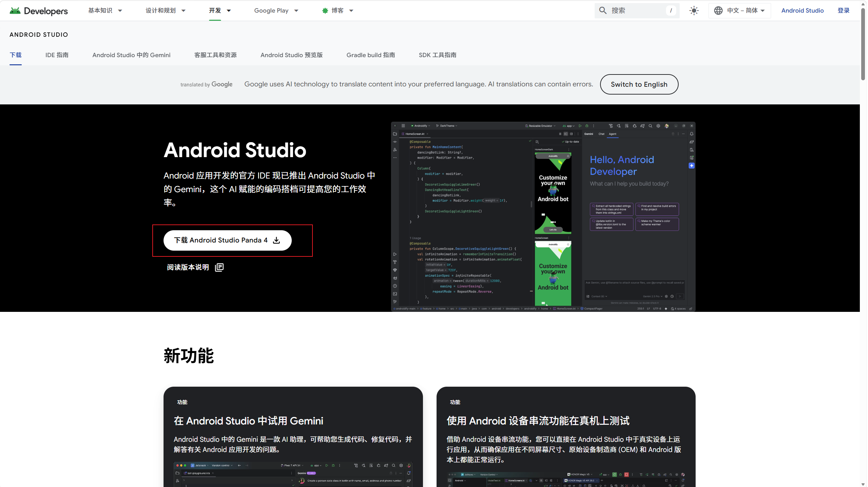The height and width of the screenshot is (487, 868).
Task: Open the 中文 – 简体 language selector
Action: coord(739,11)
